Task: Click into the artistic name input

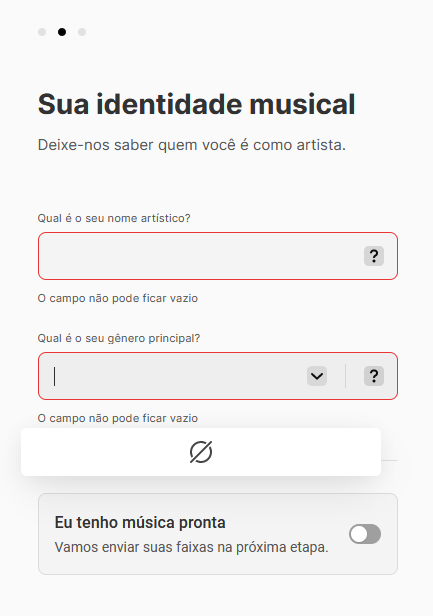Action: [200, 256]
